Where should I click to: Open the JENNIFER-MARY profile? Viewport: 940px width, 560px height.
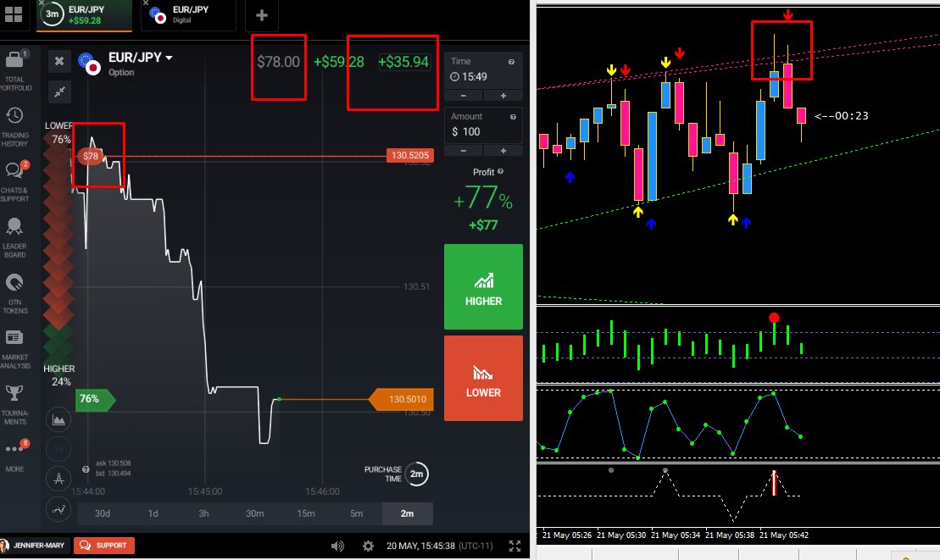click(x=34, y=546)
